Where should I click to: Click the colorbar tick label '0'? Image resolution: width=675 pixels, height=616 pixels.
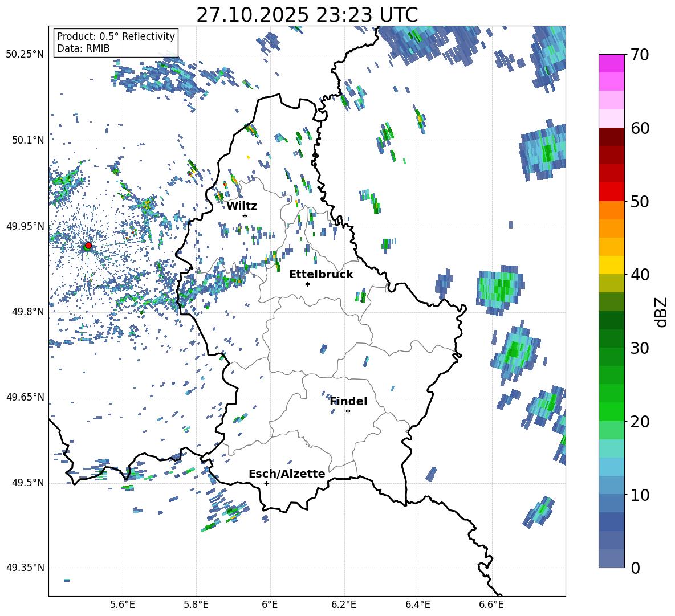point(635,568)
